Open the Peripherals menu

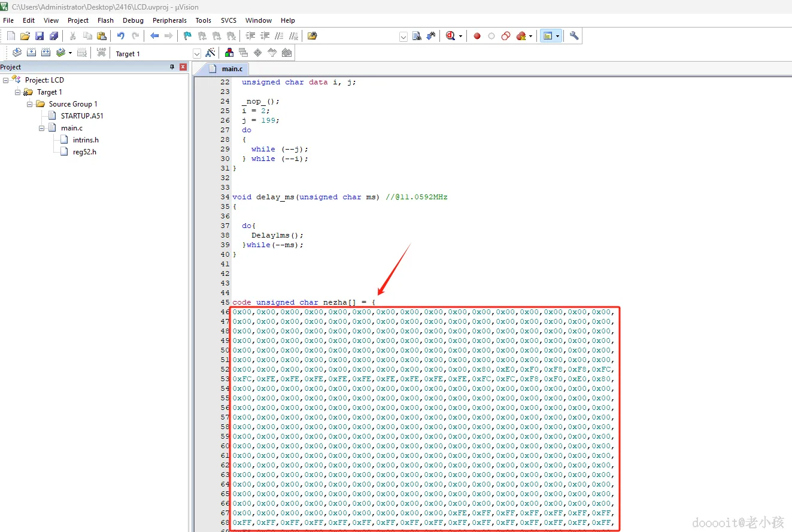tap(169, 20)
